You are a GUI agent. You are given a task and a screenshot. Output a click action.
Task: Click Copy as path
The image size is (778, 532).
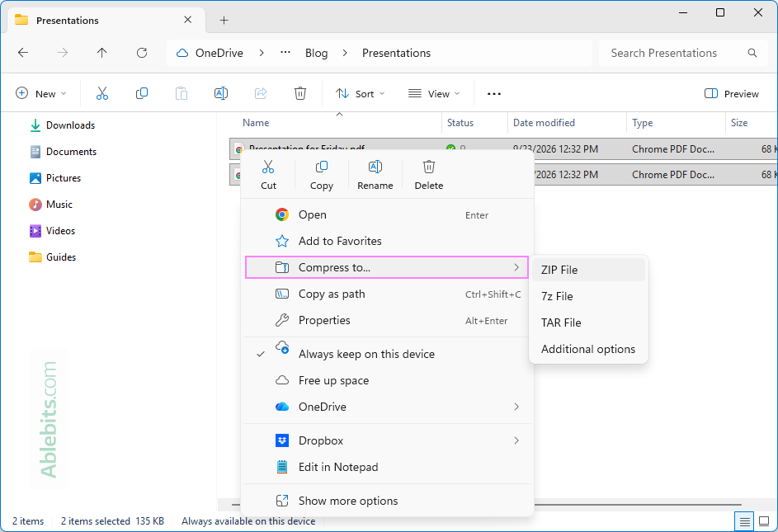(386, 294)
